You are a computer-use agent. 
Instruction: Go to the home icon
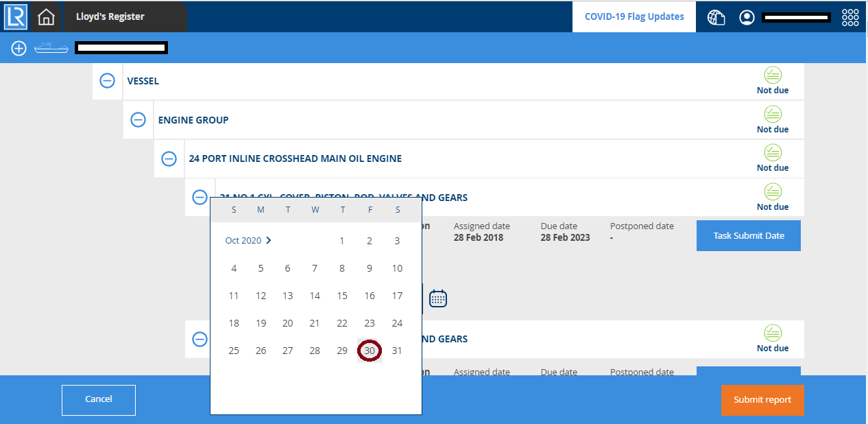tap(46, 16)
